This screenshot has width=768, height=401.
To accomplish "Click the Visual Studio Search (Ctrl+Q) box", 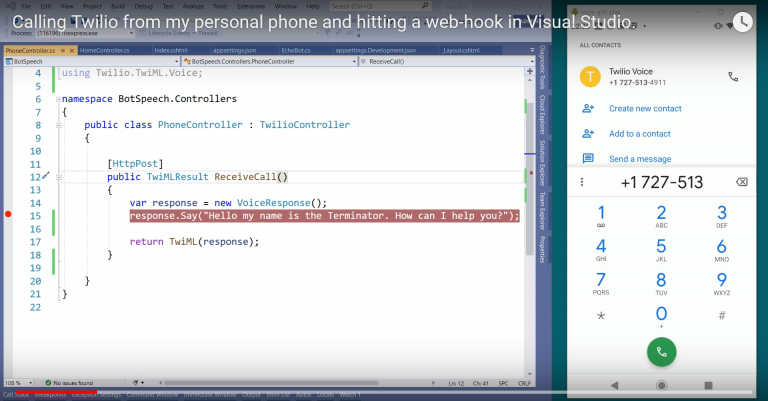I will 380,6.
